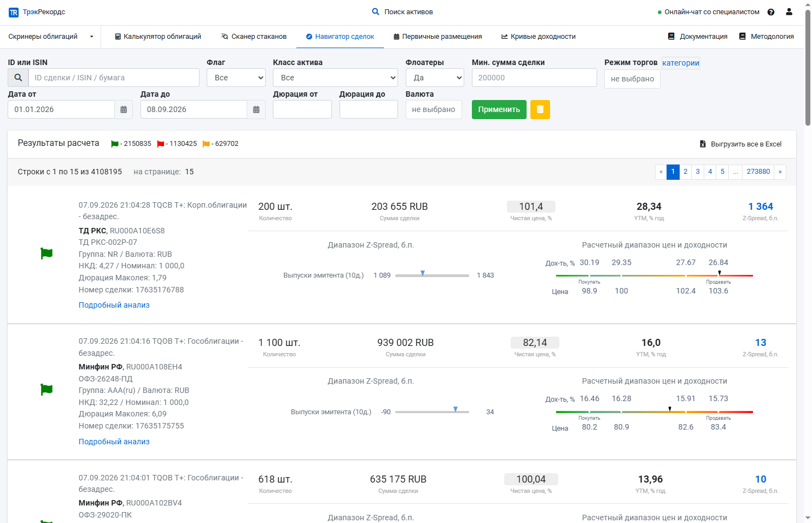The width and height of the screenshot is (812, 523).
Task: Click the Мин. сумма сделки field
Action: click(534, 78)
